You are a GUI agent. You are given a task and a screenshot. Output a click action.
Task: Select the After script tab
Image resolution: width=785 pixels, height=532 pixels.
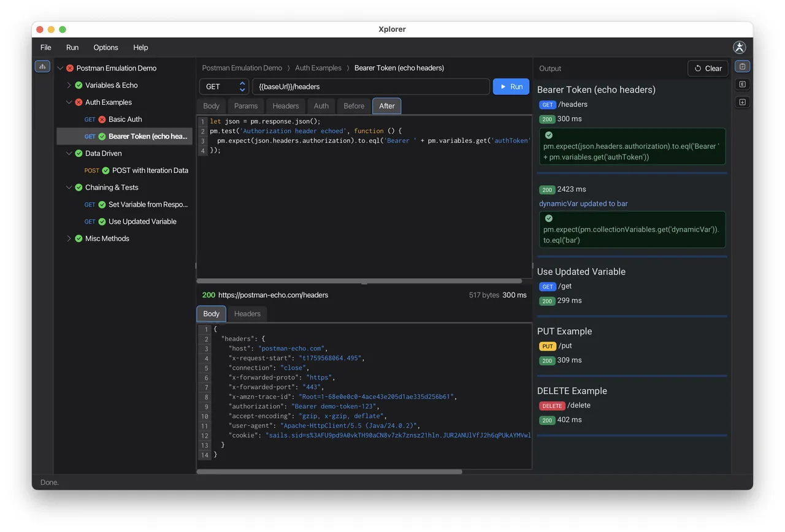[387, 106]
